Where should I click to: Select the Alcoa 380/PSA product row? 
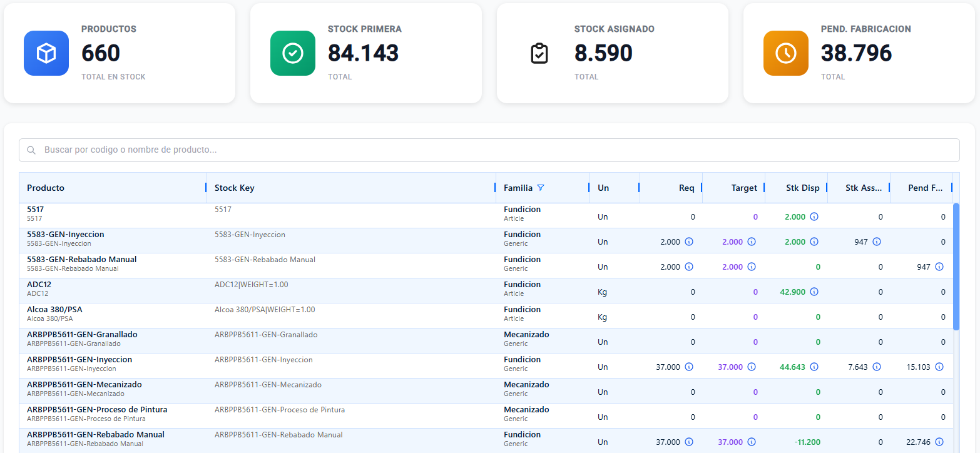(x=486, y=315)
